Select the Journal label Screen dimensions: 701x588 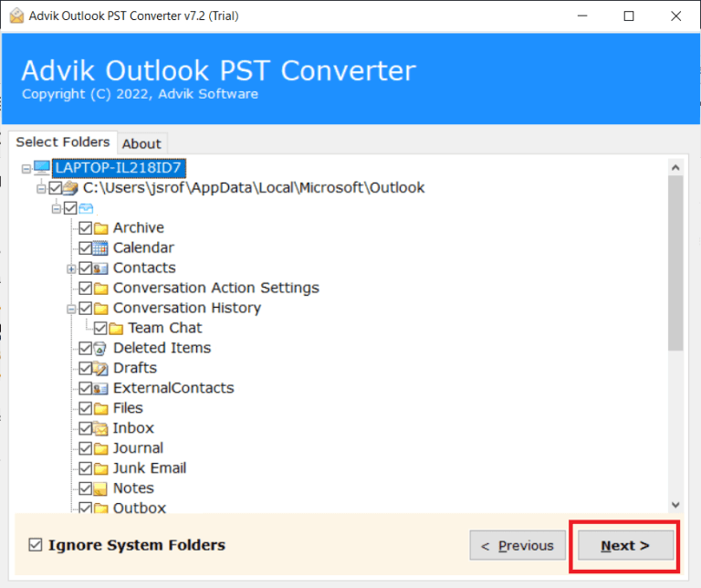(x=138, y=448)
